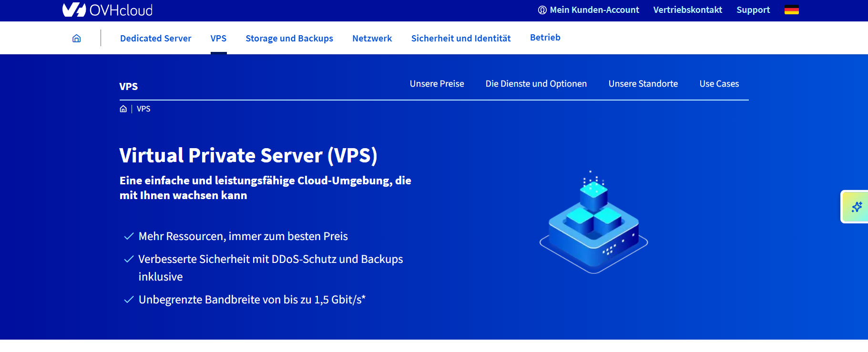This screenshot has width=868, height=352.
Task: Jump to Unsere Standorte section
Action: (643, 84)
